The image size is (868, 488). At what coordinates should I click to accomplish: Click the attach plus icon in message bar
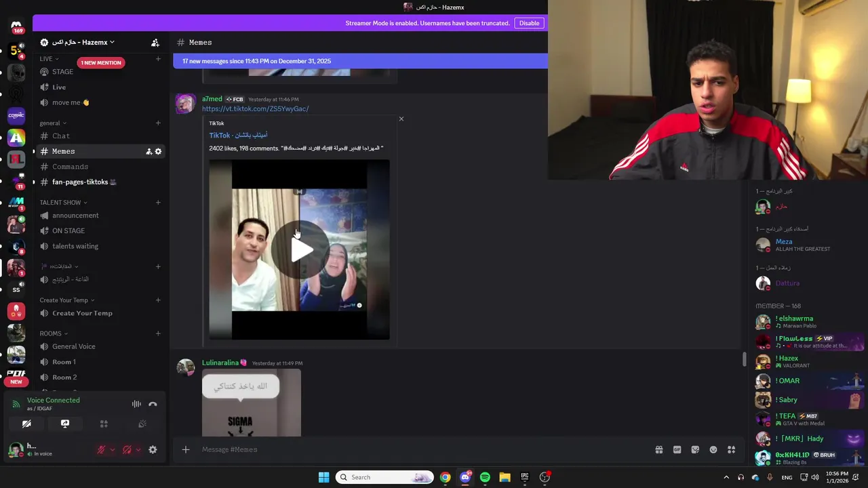pyautogui.click(x=185, y=449)
